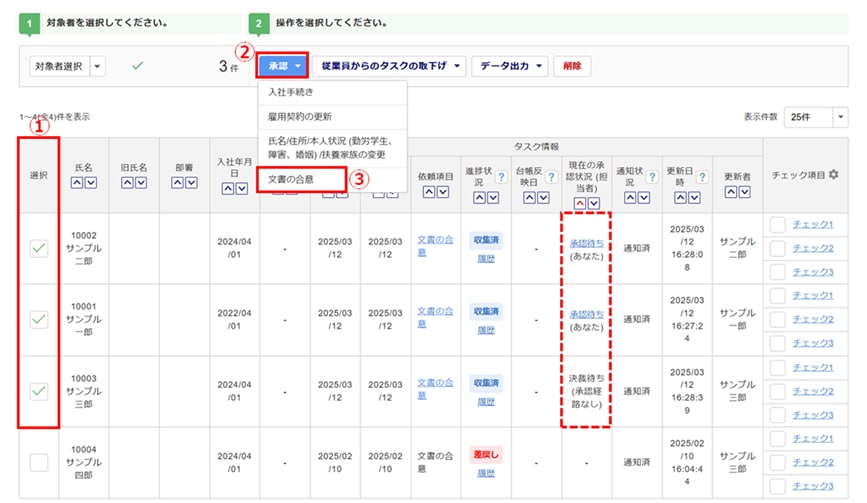Expand the データ出力 dropdown
867x503 pixels.
click(509, 66)
